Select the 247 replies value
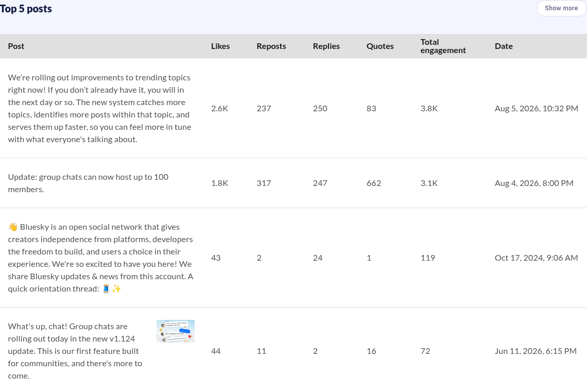 [320, 183]
